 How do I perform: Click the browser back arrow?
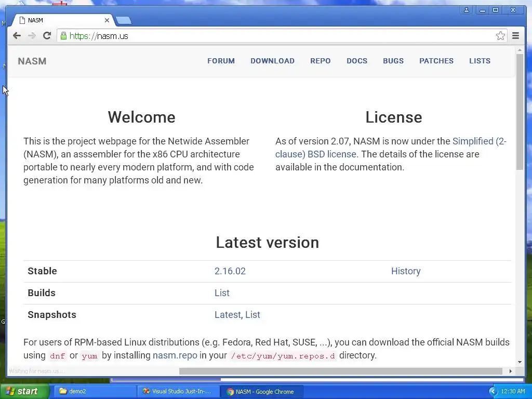point(17,36)
